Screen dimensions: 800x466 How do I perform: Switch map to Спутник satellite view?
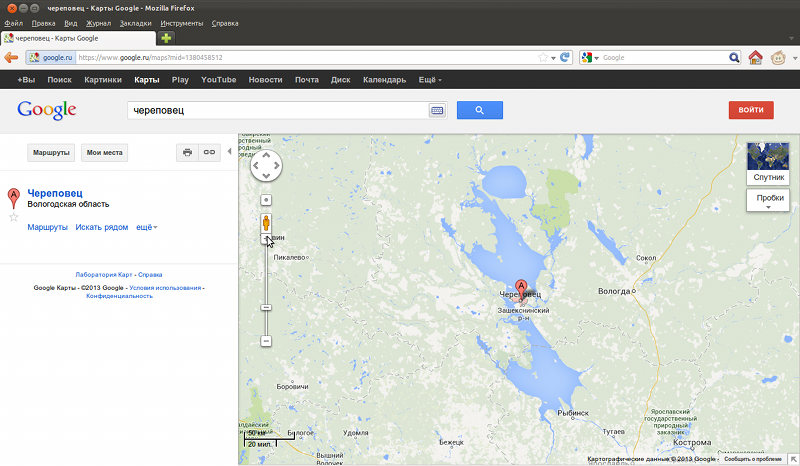click(x=768, y=163)
